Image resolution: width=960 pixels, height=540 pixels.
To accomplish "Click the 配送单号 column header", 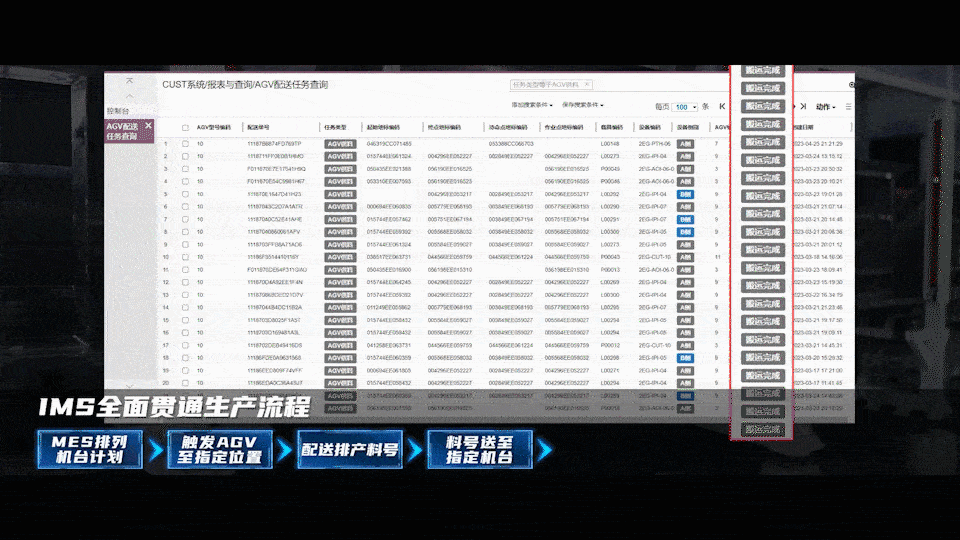I will pos(258,127).
